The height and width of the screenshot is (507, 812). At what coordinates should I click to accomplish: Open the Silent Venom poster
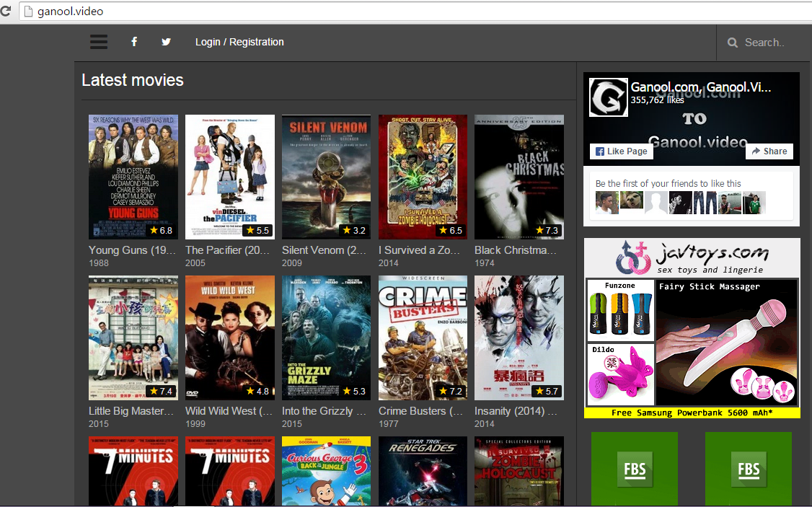pyautogui.click(x=326, y=177)
